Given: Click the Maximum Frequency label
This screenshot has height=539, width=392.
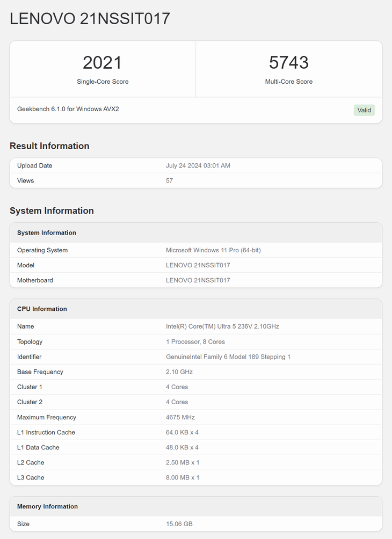Looking at the screenshot, I should coord(47,417).
